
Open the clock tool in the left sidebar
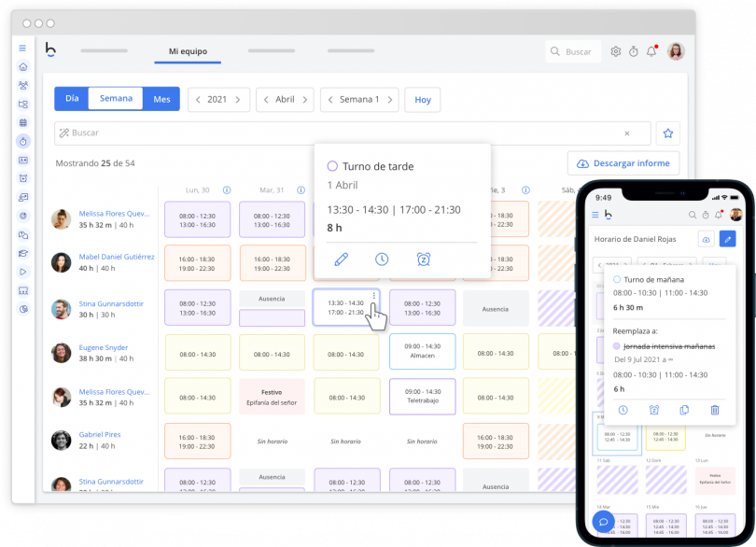click(x=22, y=142)
